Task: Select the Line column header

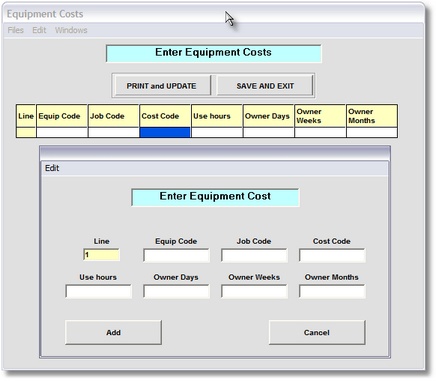Action: pos(26,116)
